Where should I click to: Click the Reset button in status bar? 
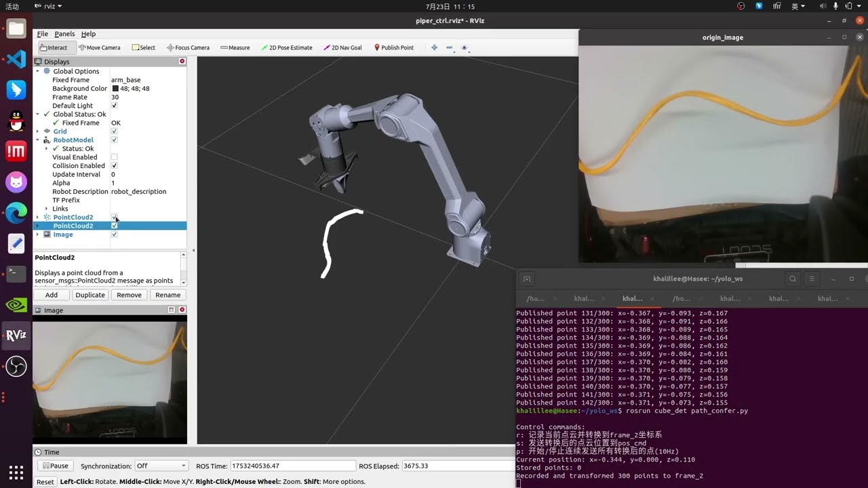pos(45,482)
